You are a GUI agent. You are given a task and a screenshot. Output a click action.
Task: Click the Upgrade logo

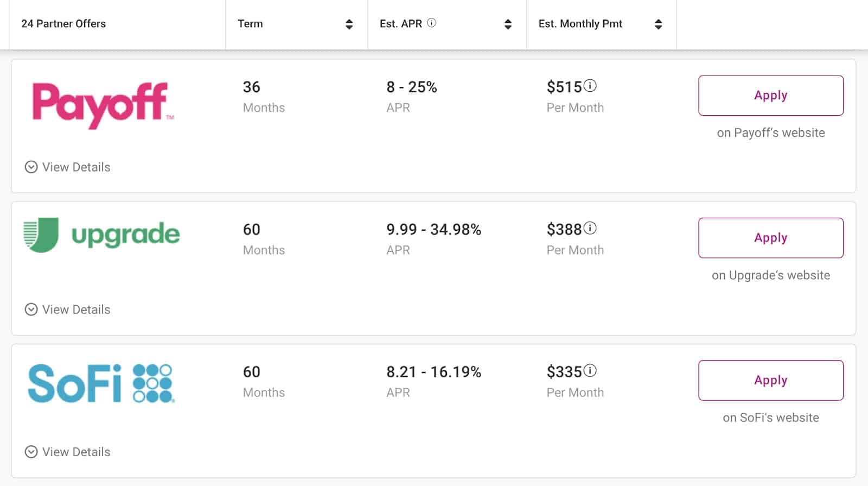101,235
